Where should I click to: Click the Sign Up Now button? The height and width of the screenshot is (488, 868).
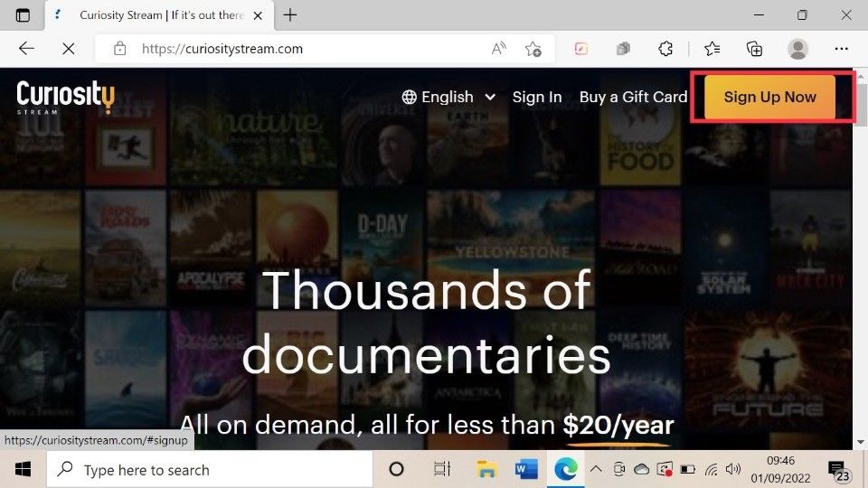pyautogui.click(x=769, y=97)
